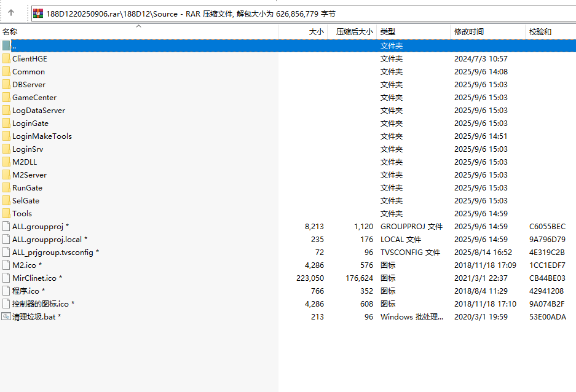
Task: Select the LoginMakeTools folder entry
Action: (x=42, y=136)
